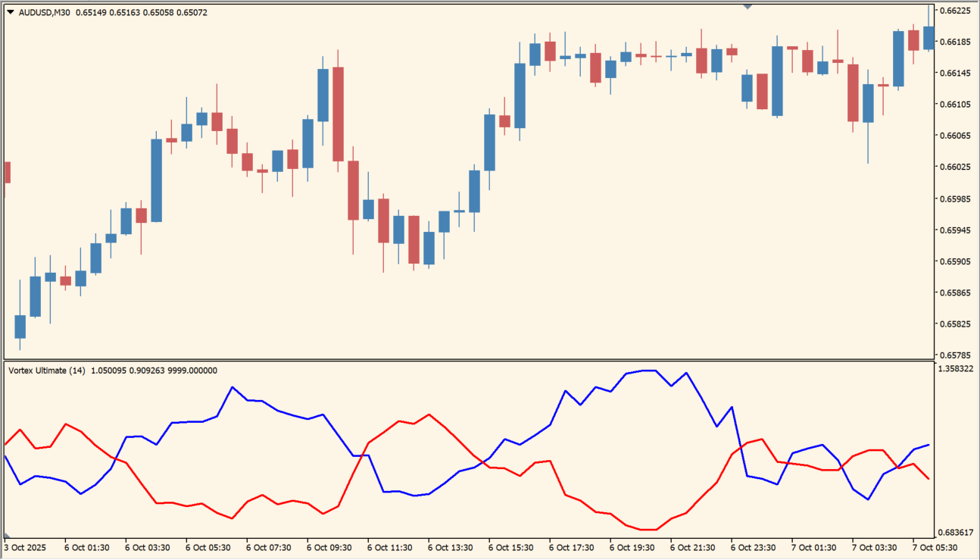Click the close price value 0.65072 in header
The width and height of the screenshot is (980, 560).
[192, 13]
